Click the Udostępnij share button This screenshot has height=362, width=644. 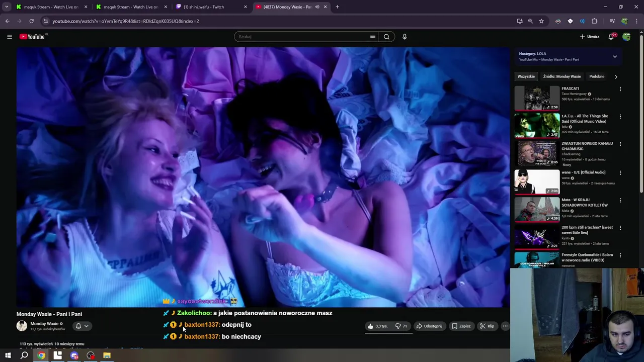[x=429, y=326]
